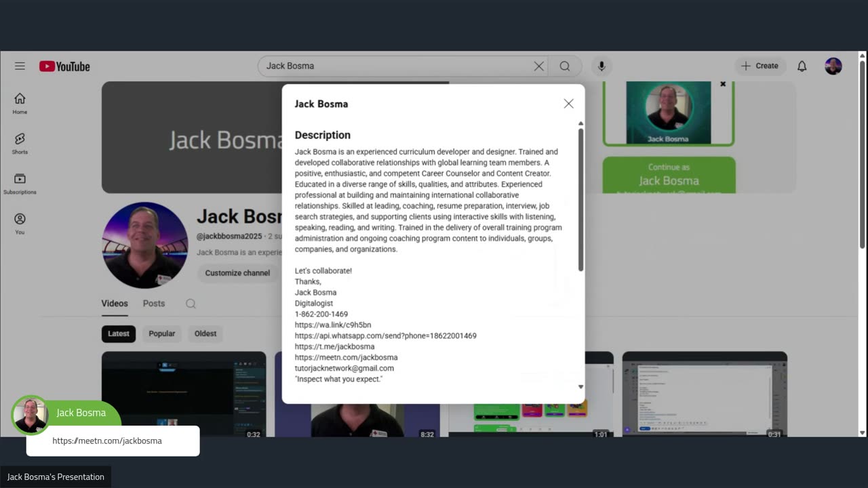The width and height of the screenshot is (868, 488).
Task: Open the api.whatsapp.com send link
Action: click(x=385, y=335)
